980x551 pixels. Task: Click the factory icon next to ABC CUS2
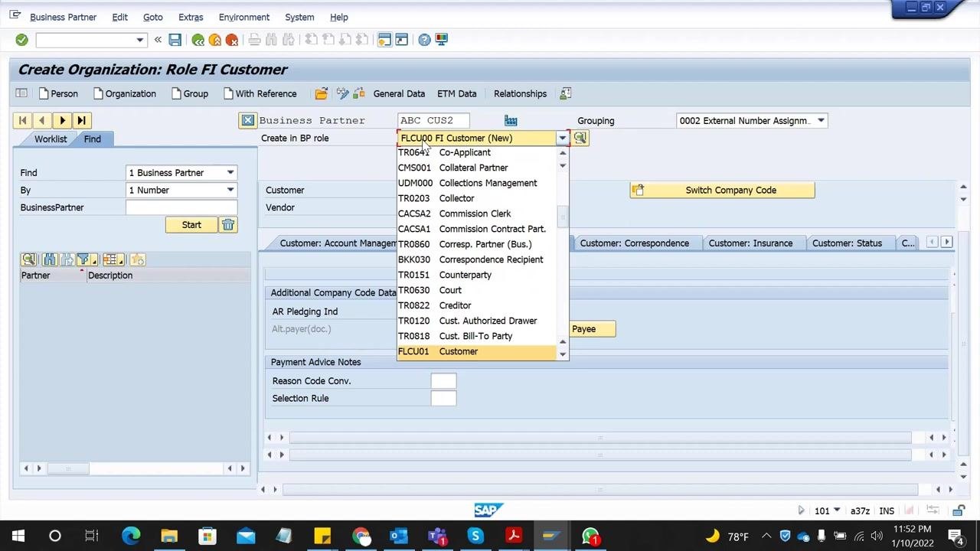point(511,120)
